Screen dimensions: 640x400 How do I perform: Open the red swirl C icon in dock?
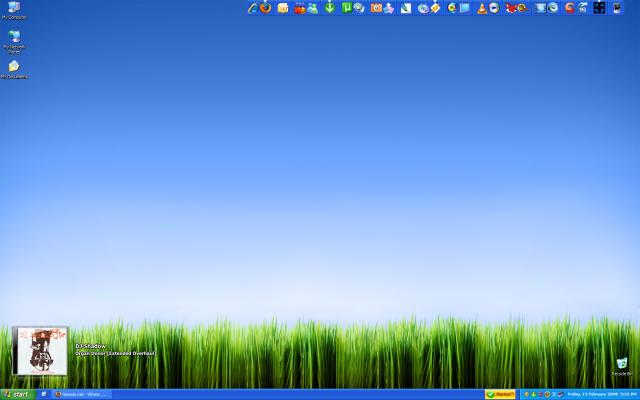tap(569, 8)
